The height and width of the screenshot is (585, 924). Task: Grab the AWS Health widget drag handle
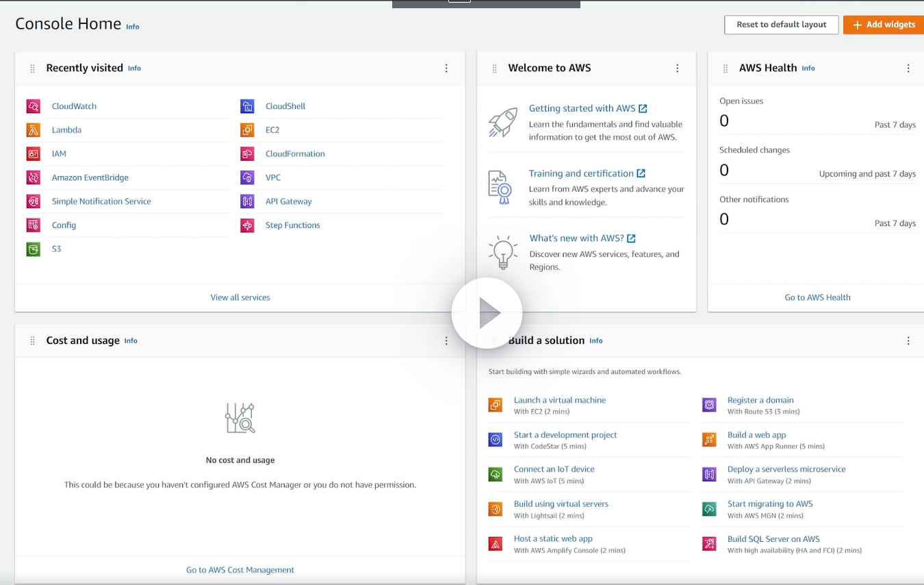coord(726,69)
